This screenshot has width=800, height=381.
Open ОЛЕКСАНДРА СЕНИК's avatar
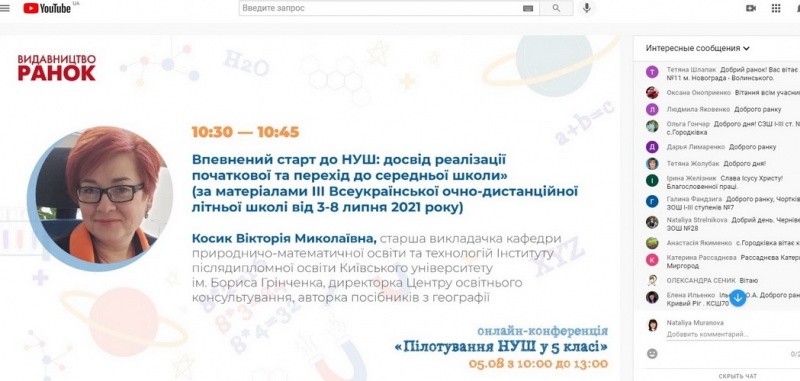[652, 281]
